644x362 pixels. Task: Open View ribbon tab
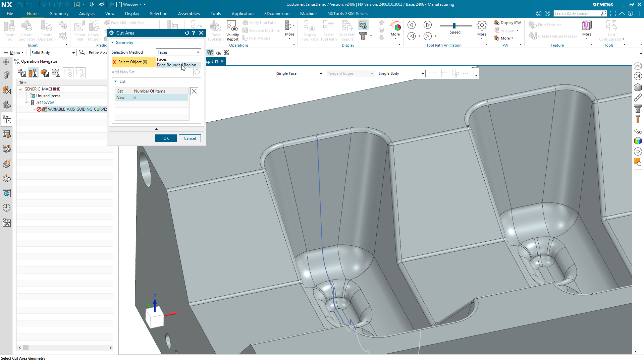(110, 13)
